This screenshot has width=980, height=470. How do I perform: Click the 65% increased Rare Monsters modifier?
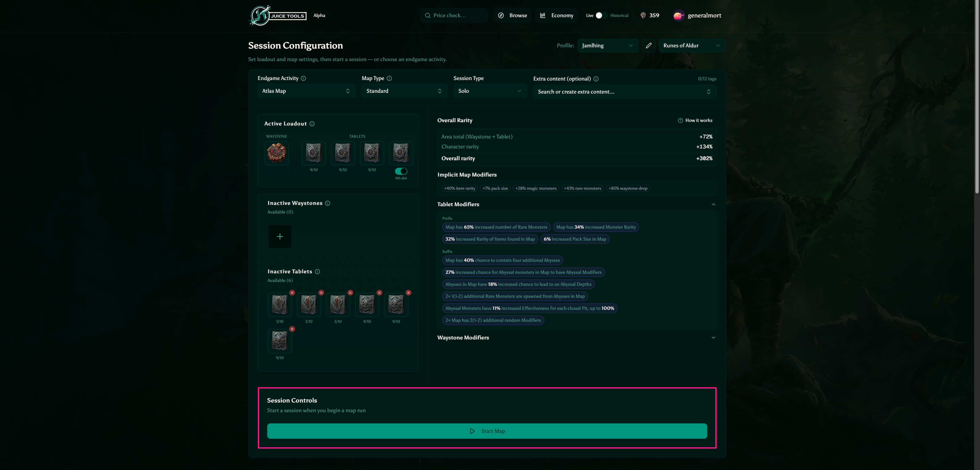tap(496, 227)
